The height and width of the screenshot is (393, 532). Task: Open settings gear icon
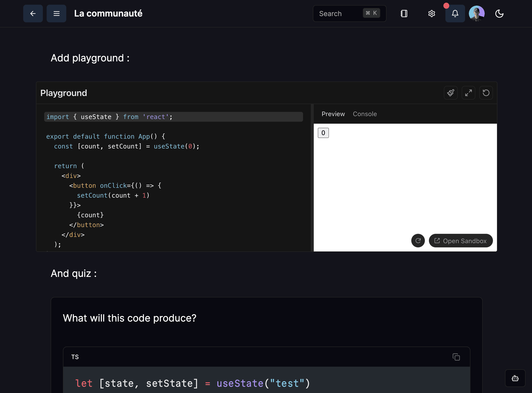pyautogui.click(x=432, y=14)
